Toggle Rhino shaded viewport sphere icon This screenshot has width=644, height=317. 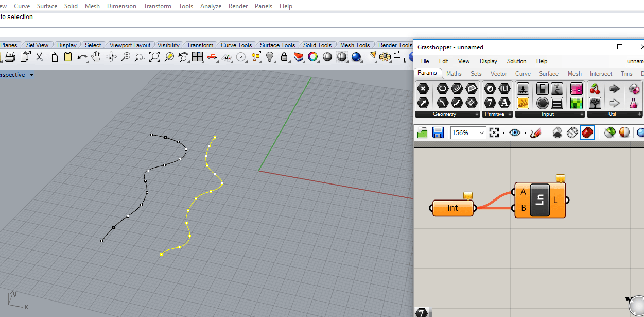click(x=327, y=57)
